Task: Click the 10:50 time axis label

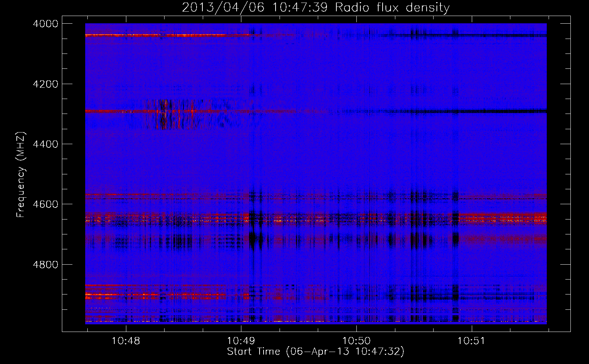Action: pyautogui.click(x=356, y=341)
